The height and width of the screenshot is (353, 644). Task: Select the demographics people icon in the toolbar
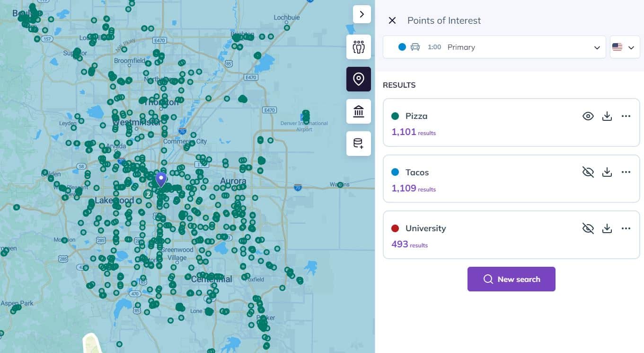[358, 47]
